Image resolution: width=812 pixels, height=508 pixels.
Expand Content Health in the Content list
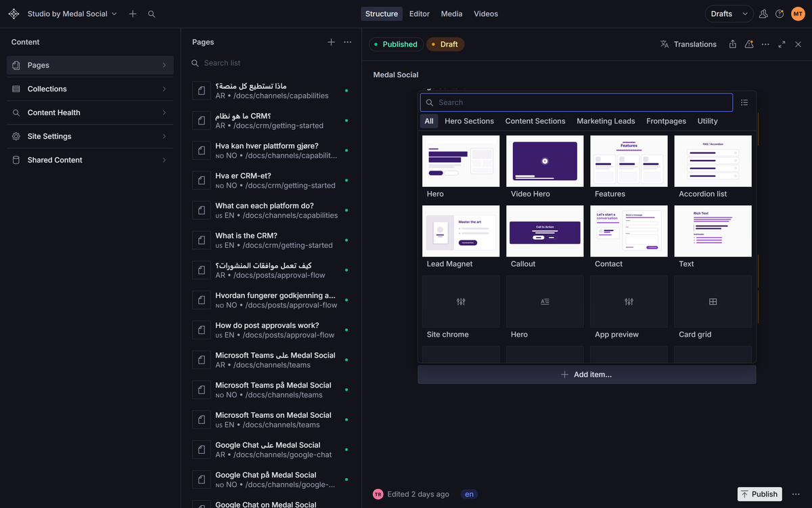point(90,112)
